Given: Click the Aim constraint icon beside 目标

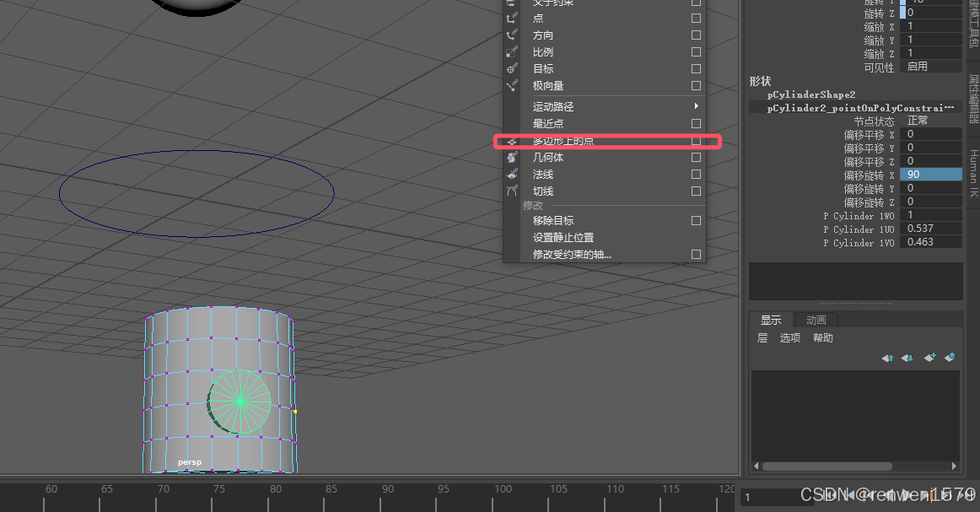Looking at the screenshot, I should pyautogui.click(x=512, y=69).
